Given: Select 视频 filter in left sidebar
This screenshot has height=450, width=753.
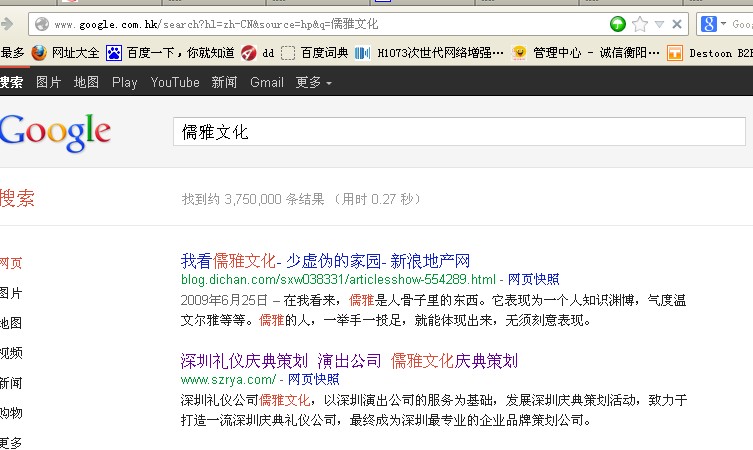Looking at the screenshot, I should tap(11, 353).
